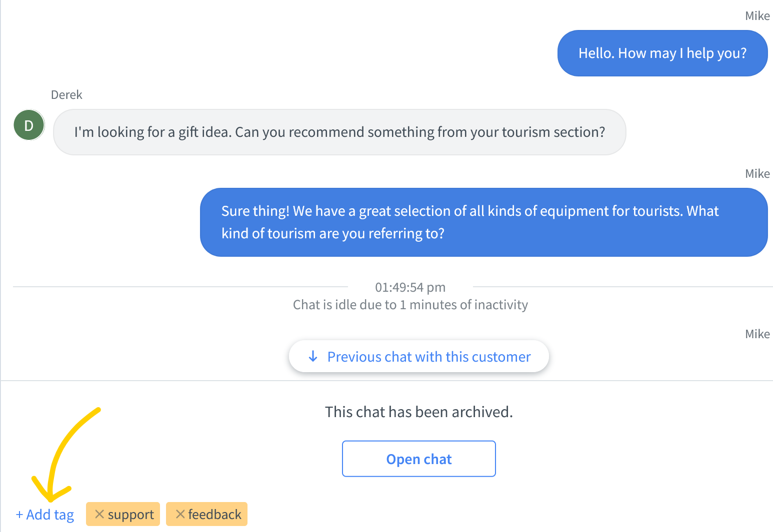This screenshot has height=532, width=773.
Task: Click the Open chat button
Action: tap(419, 459)
